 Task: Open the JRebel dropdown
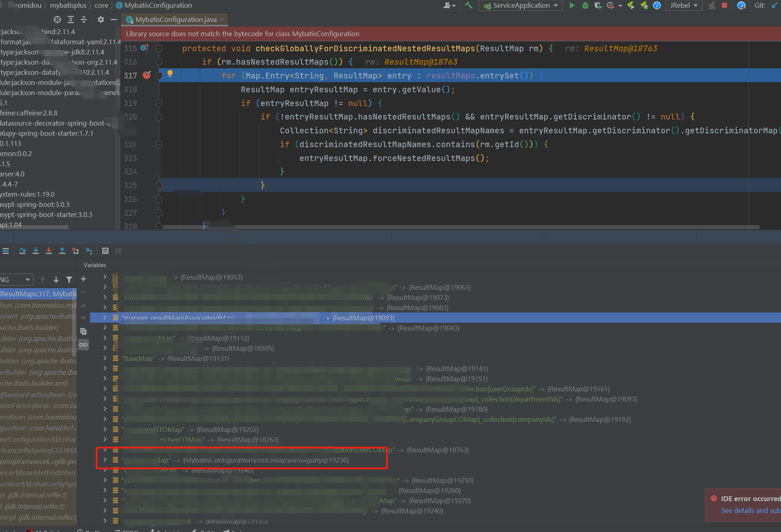coord(684,5)
